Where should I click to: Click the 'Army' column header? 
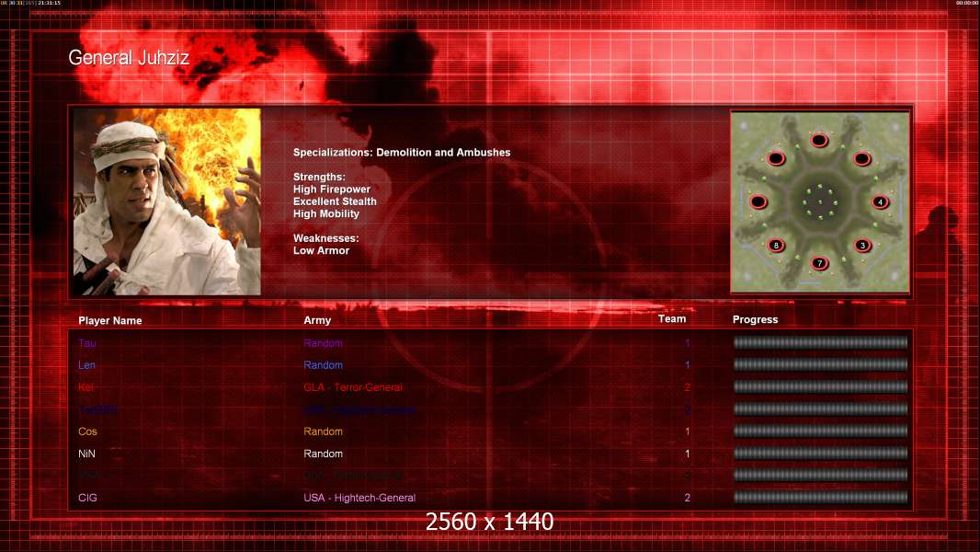pyautogui.click(x=317, y=320)
